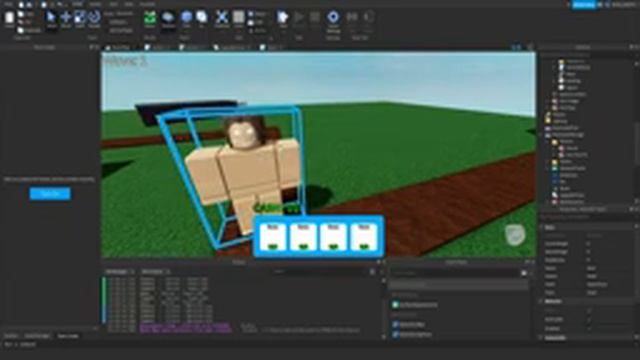
Task: Select the fourth white slot card in viewport
Action: (x=364, y=236)
